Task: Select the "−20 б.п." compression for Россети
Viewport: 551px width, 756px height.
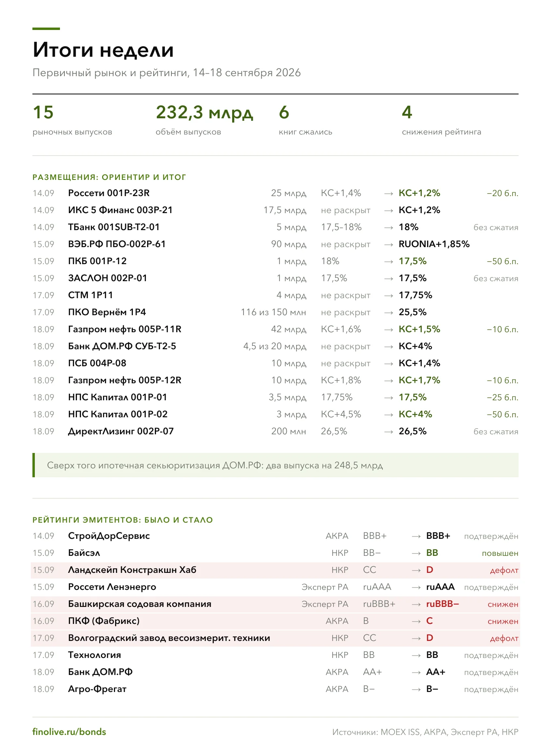Action: point(502,193)
